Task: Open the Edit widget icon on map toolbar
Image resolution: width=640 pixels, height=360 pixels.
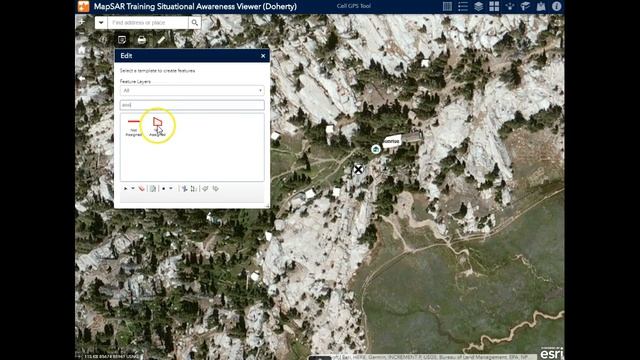Action: point(122,40)
